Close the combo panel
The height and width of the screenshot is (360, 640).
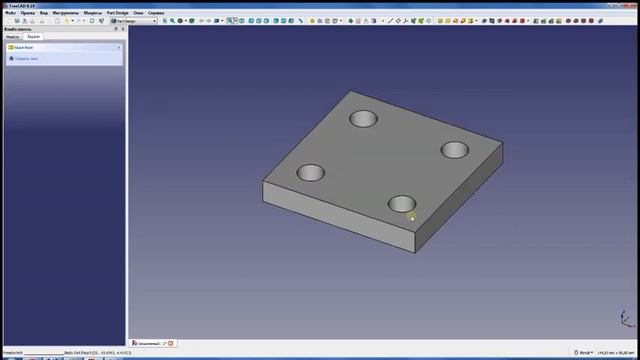coord(122,29)
